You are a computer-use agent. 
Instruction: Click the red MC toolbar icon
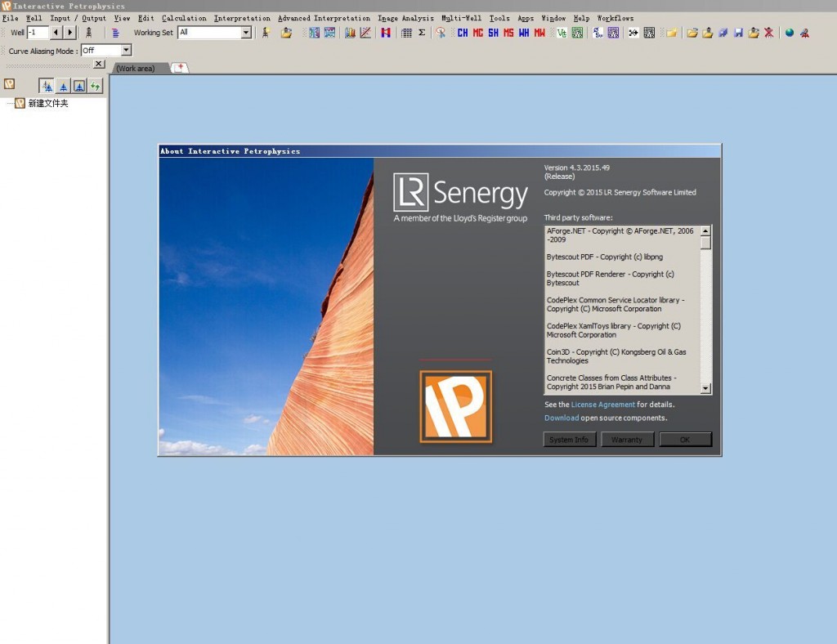477,33
